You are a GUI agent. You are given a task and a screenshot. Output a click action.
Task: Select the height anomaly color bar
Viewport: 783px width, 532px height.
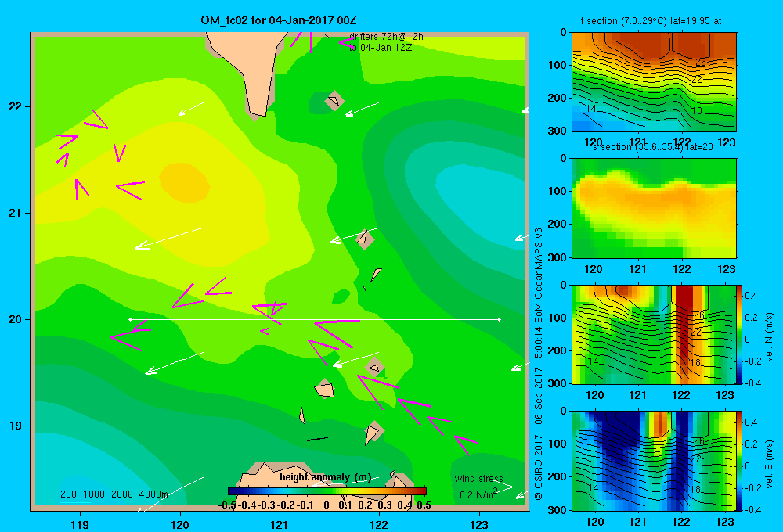(327, 491)
